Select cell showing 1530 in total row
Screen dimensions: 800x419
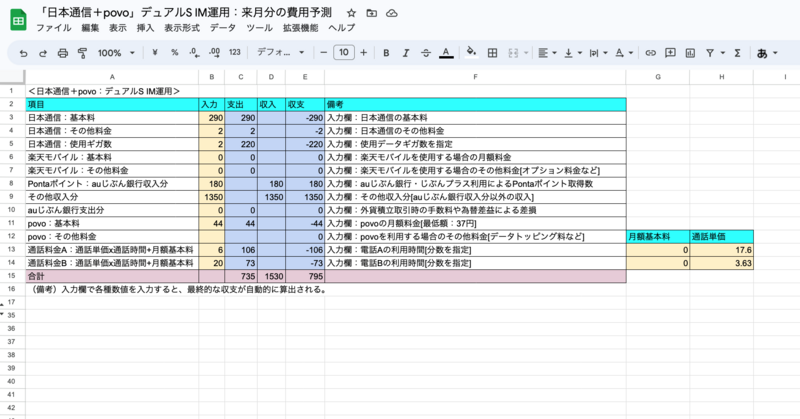pos(271,276)
